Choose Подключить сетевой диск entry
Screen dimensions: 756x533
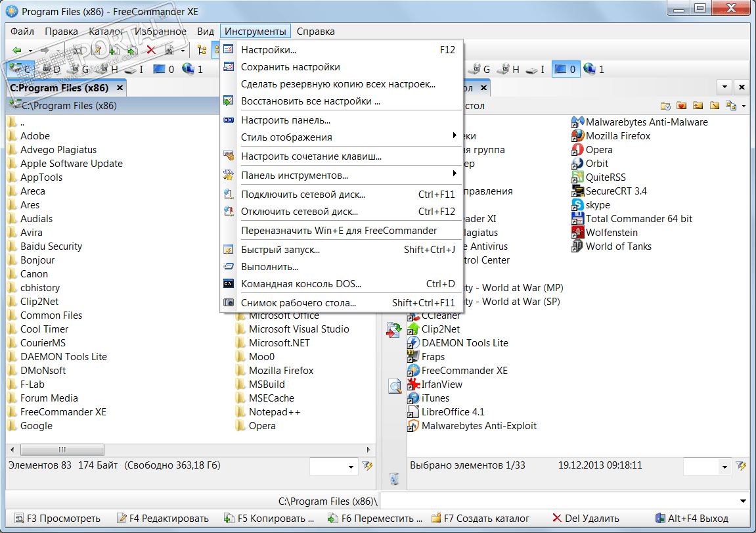[342, 195]
